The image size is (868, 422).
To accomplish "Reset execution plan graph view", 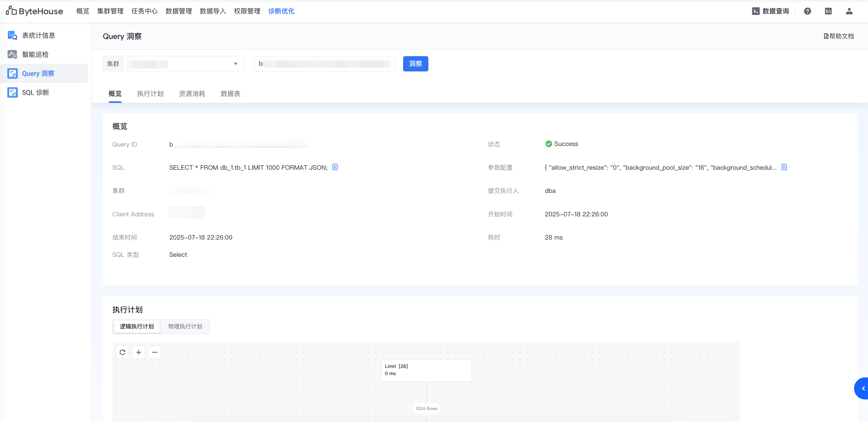I will 122,352.
